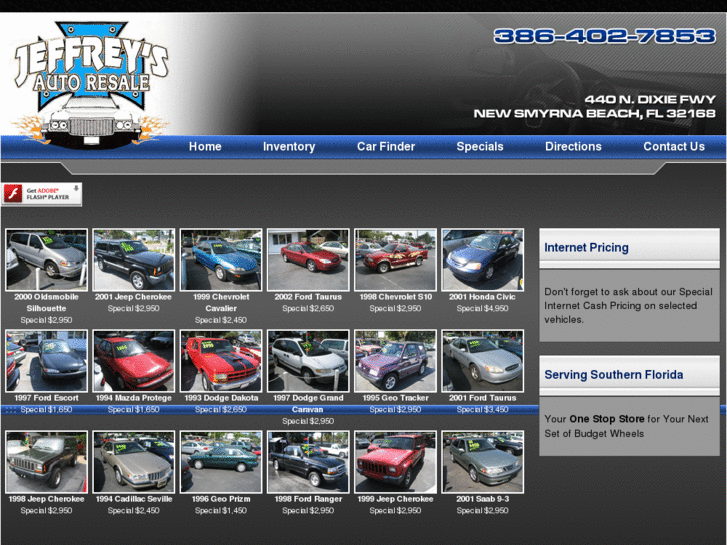Click the 1998 Chevrolet S10 title link
Image resolution: width=727 pixels, height=545 pixels.
395,297
